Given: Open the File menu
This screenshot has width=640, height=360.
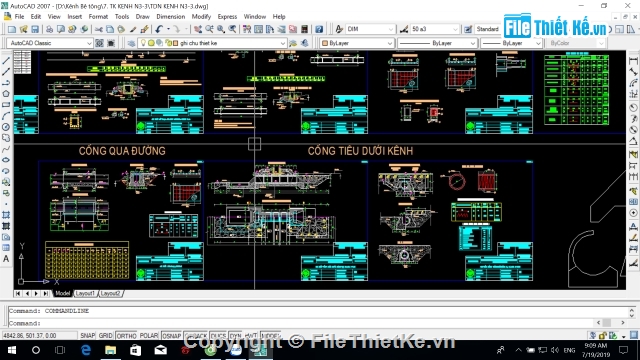Looking at the screenshot, I should tap(19, 17).
